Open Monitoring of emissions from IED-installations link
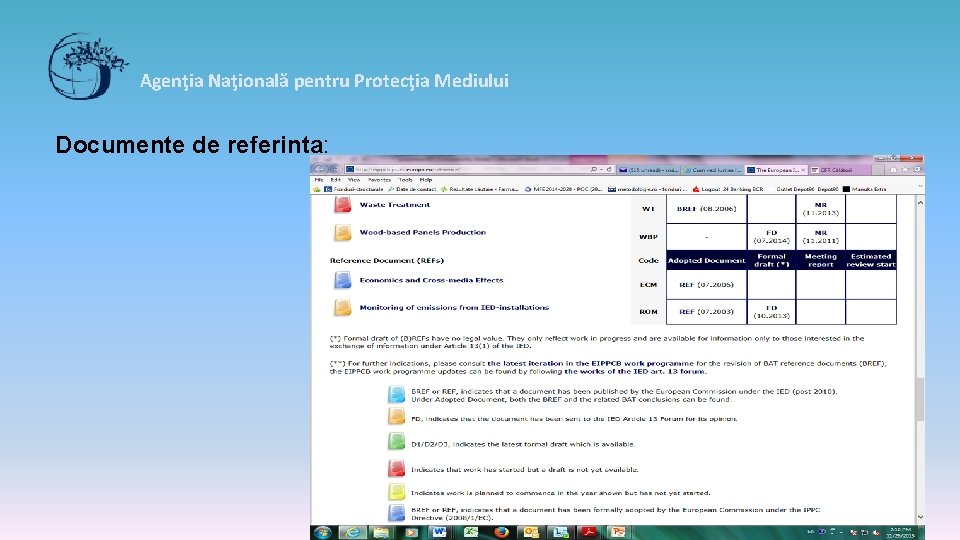The height and width of the screenshot is (540, 960). (454, 307)
